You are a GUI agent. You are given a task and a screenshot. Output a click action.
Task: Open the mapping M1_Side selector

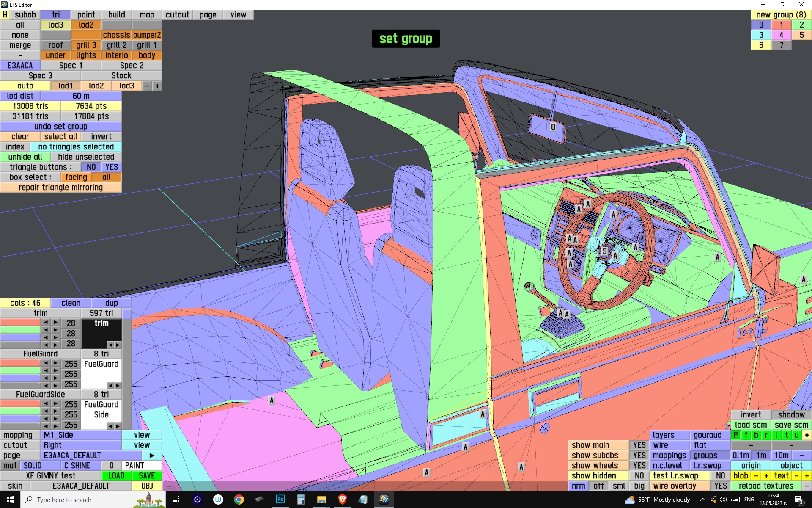[81, 435]
